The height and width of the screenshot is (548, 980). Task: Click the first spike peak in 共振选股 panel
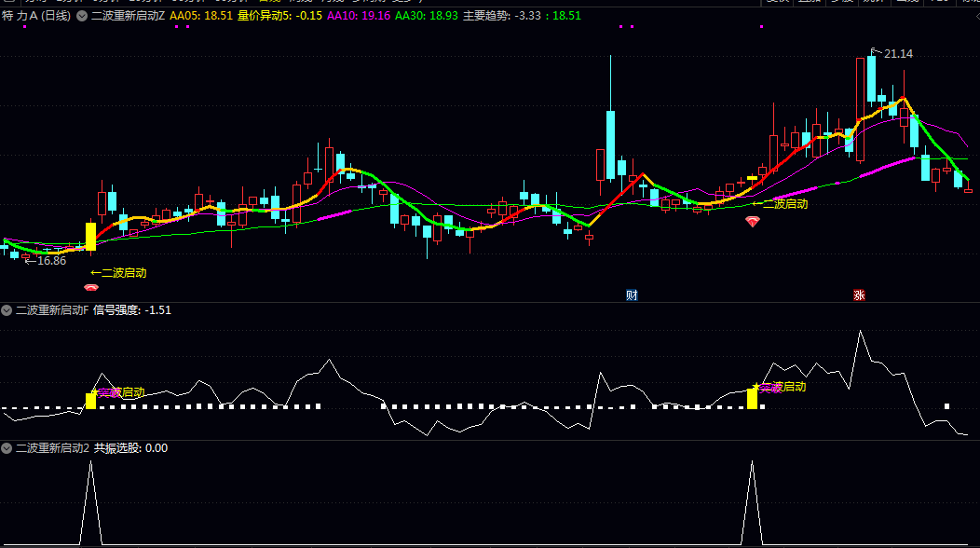pos(91,463)
